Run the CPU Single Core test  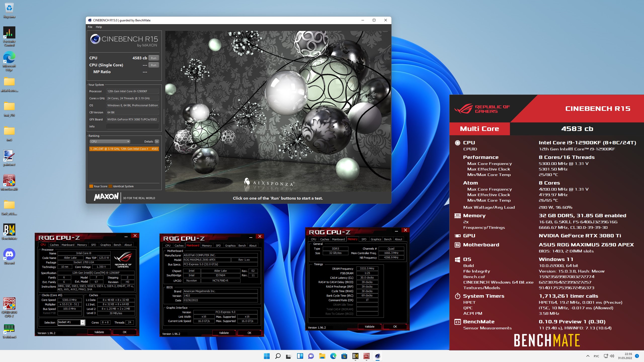click(153, 65)
